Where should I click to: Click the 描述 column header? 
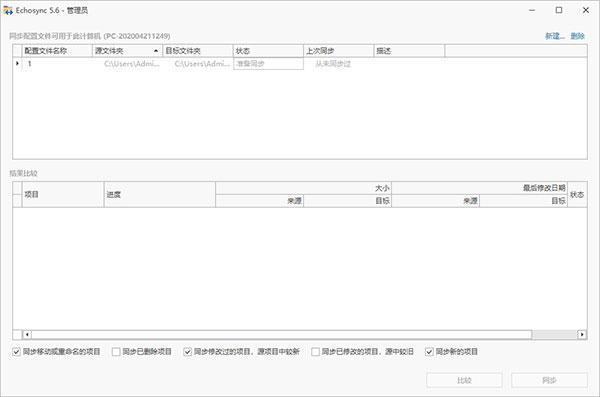[x=409, y=51]
